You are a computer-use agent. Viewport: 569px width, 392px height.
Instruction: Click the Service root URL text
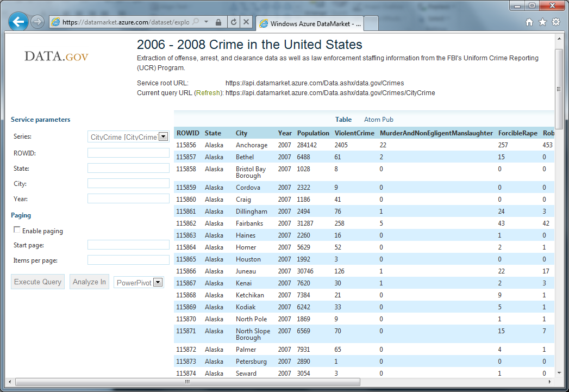point(162,83)
